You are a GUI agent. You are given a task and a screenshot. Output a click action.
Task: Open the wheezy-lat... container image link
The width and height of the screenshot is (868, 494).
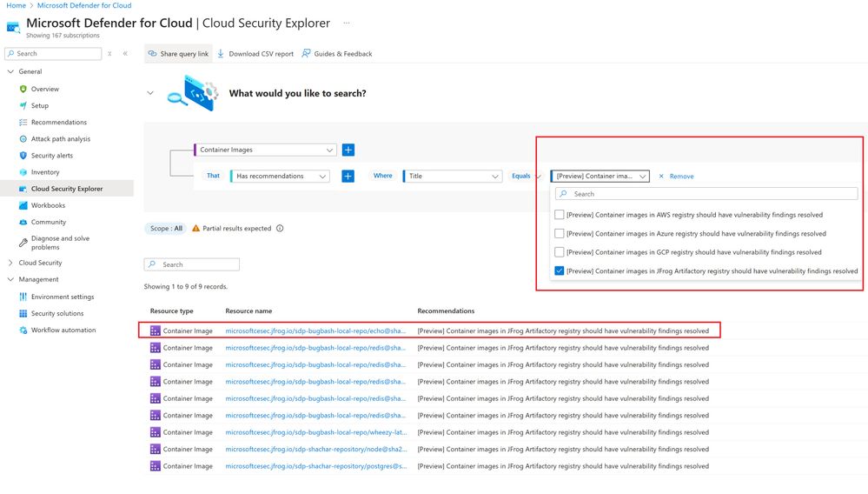point(316,432)
